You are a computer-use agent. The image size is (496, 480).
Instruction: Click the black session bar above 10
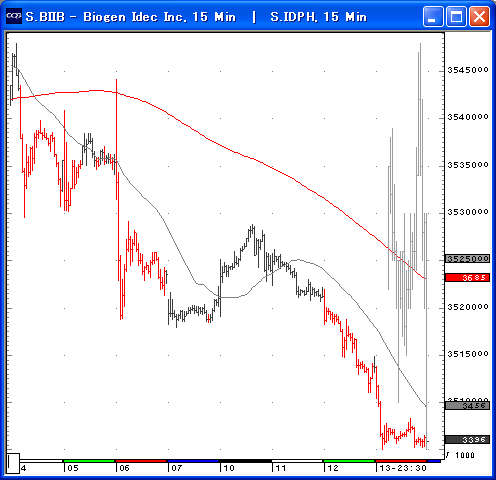pyautogui.click(x=245, y=461)
